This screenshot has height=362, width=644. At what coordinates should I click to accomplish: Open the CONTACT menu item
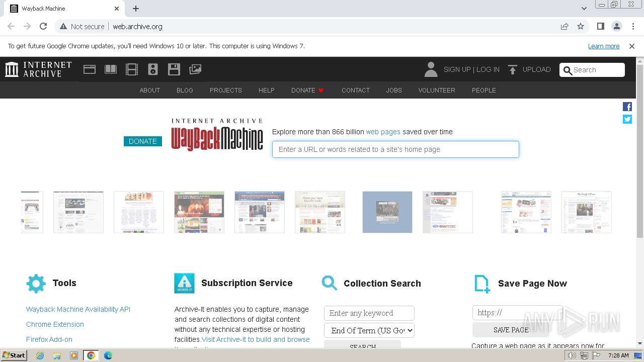coord(356,90)
